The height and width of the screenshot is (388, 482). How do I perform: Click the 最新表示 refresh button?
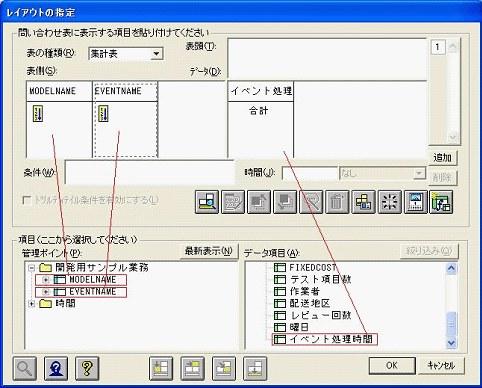coord(209,251)
